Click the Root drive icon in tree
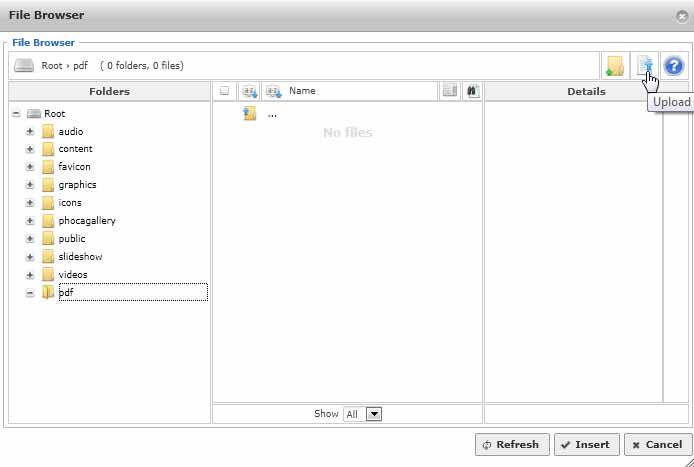This screenshot has height=467, width=694. [34, 114]
